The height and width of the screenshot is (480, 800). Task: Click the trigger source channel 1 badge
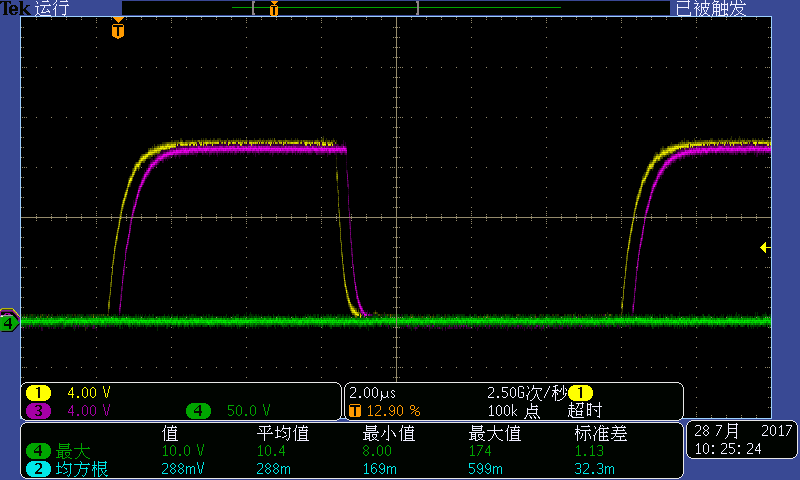pos(580,393)
